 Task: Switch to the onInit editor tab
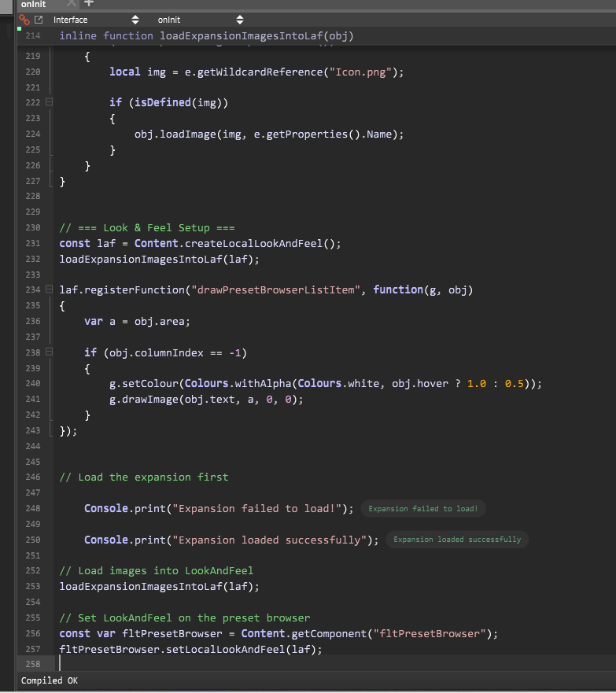(x=34, y=5)
